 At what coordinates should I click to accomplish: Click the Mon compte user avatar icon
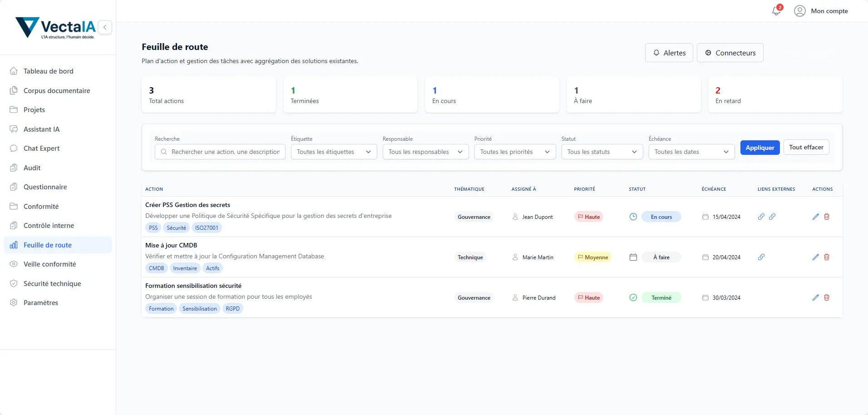pyautogui.click(x=799, y=11)
